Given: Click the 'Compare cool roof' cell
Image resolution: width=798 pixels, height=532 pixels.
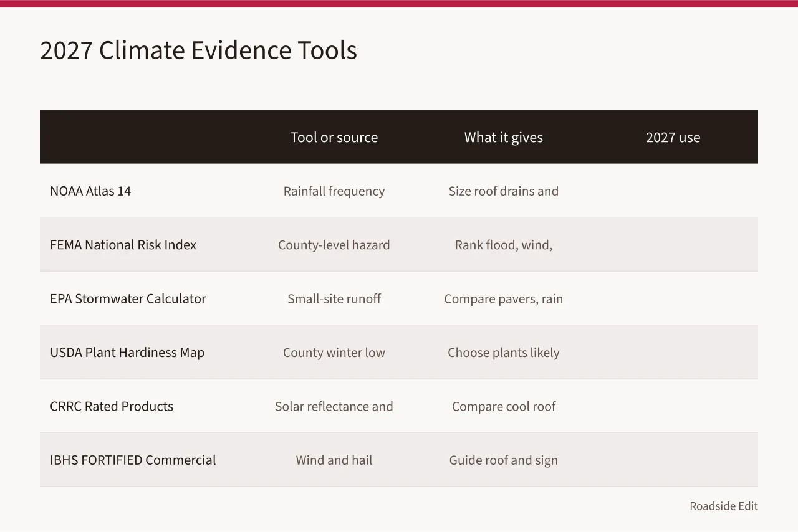Looking at the screenshot, I should click(504, 406).
